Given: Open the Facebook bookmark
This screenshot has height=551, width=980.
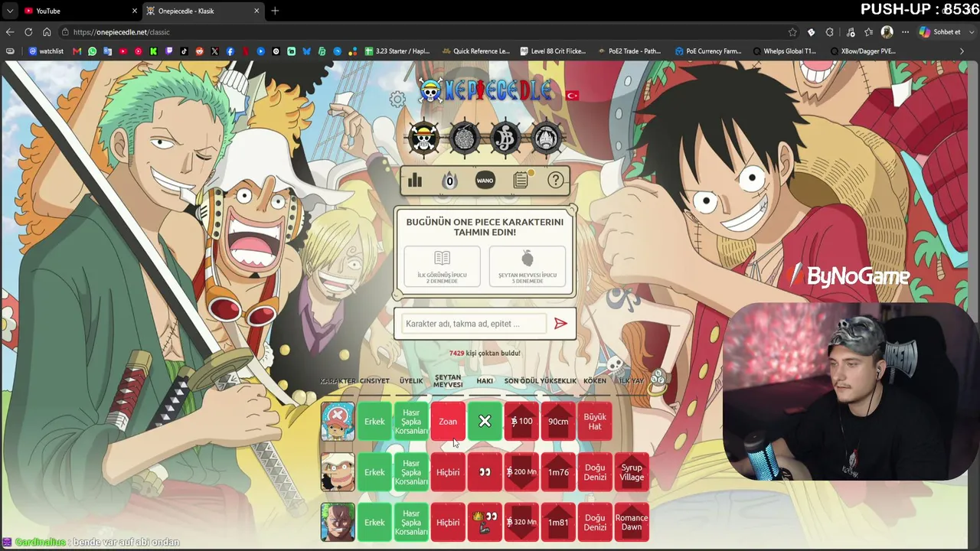Looking at the screenshot, I should coord(230,51).
